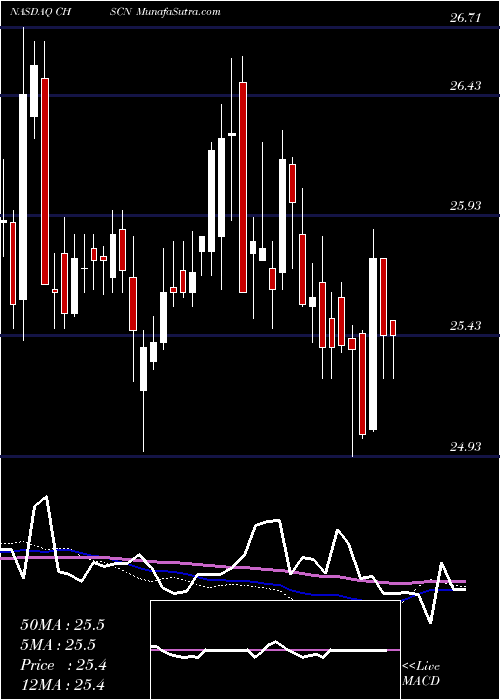Image resolution: width=500 pixels, height=700 pixels.
Task: Click the 12MA : 25.4 reading
Action: tap(62, 684)
